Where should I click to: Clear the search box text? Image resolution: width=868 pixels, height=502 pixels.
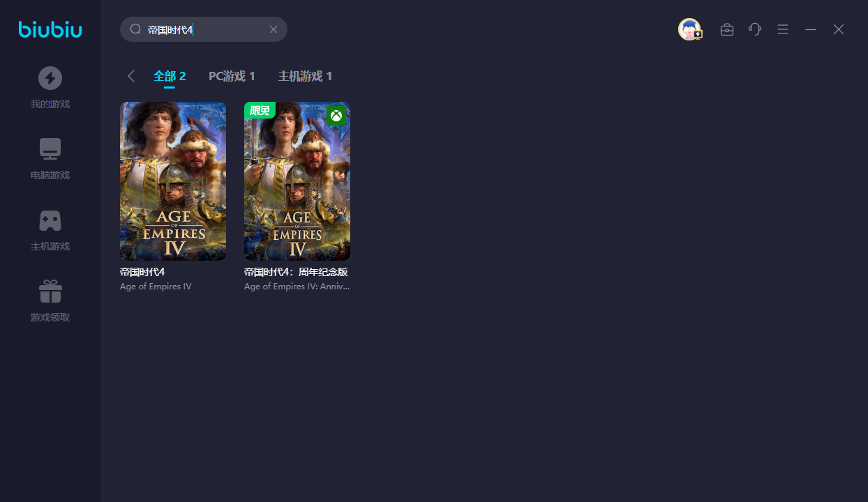[x=274, y=29]
